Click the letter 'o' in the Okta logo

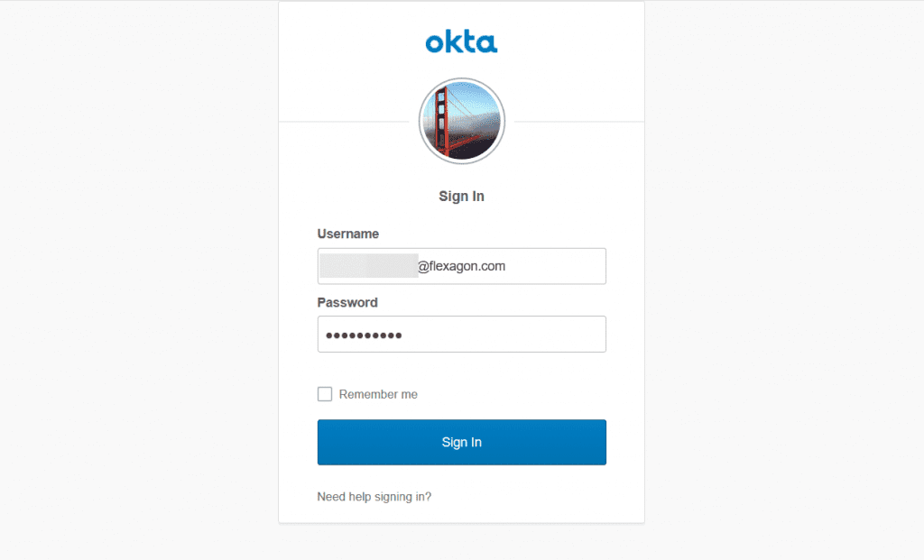tap(434, 43)
